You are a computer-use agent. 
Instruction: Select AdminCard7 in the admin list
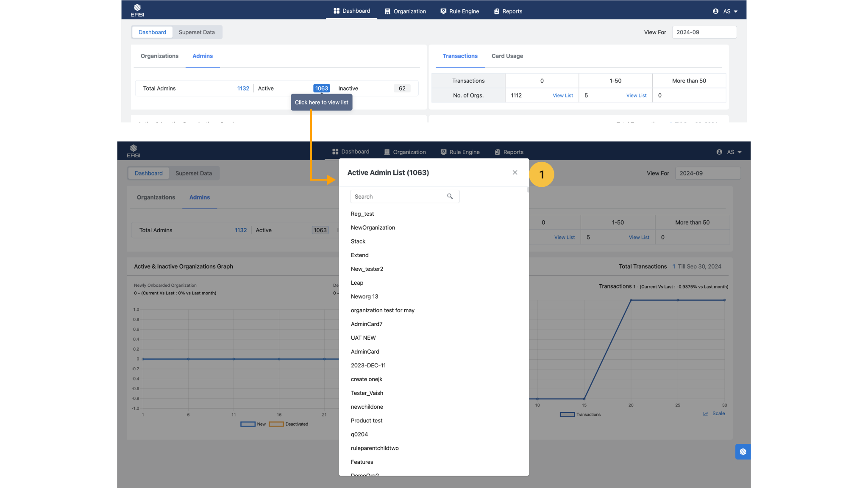click(x=367, y=324)
